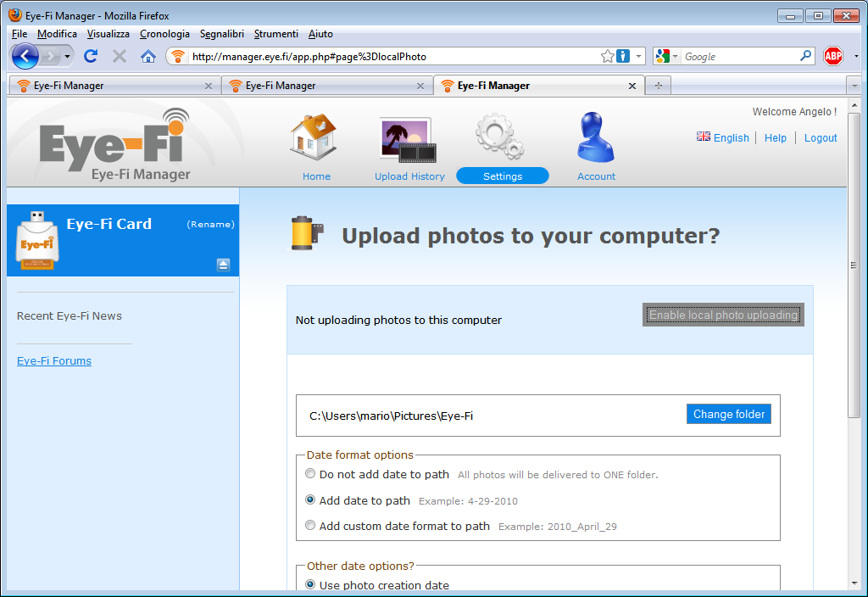Click the vertical scrollbar thumb
The width and height of the screenshot is (868, 597).
pos(854,265)
